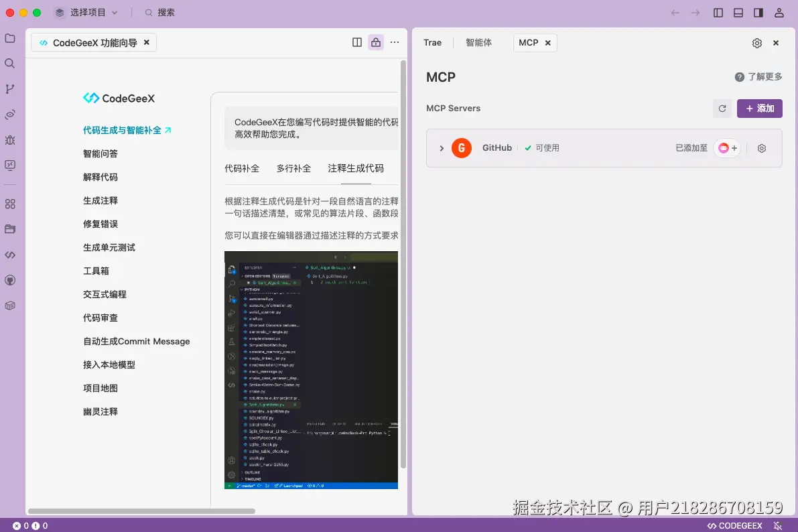
Task: Select 代码审查 in guide list
Action: (101, 318)
